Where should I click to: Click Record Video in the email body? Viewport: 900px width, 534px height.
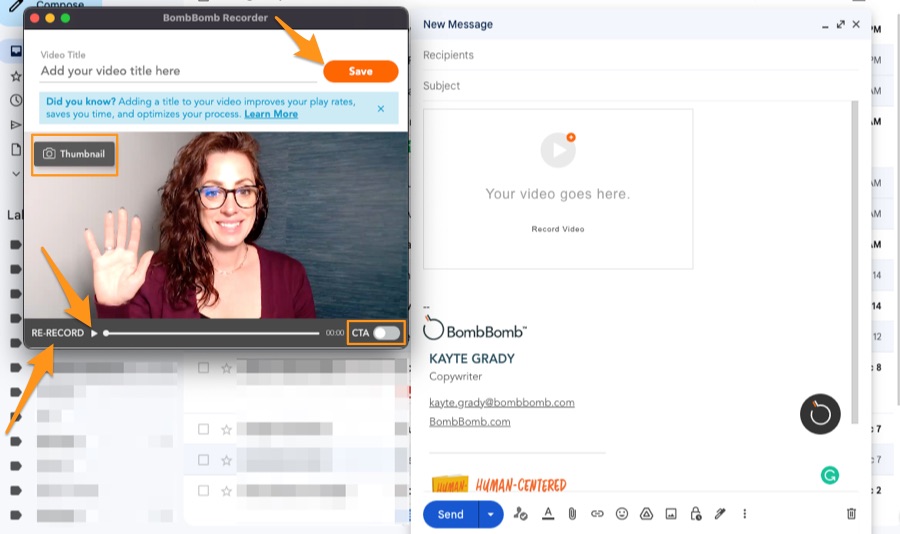[558, 229]
